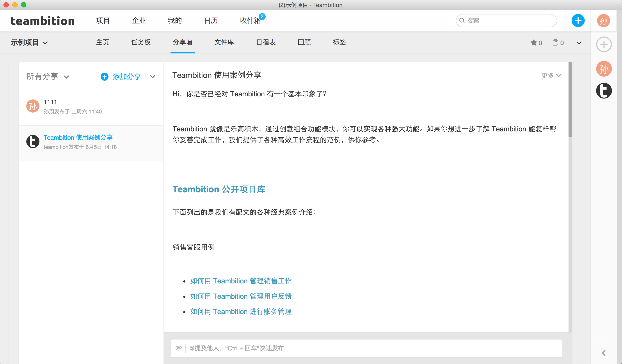Open link 如何用 Teambition 管理销售工作

(241, 281)
